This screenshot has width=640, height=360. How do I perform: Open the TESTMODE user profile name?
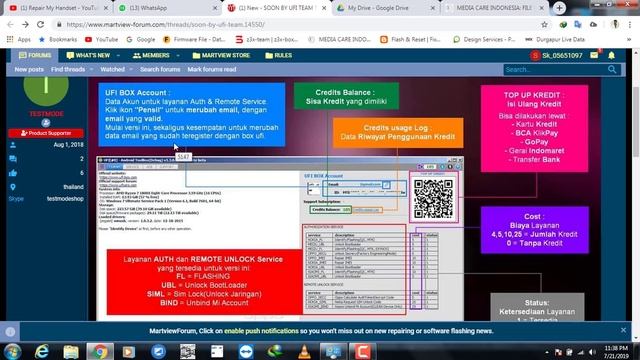tap(47, 114)
